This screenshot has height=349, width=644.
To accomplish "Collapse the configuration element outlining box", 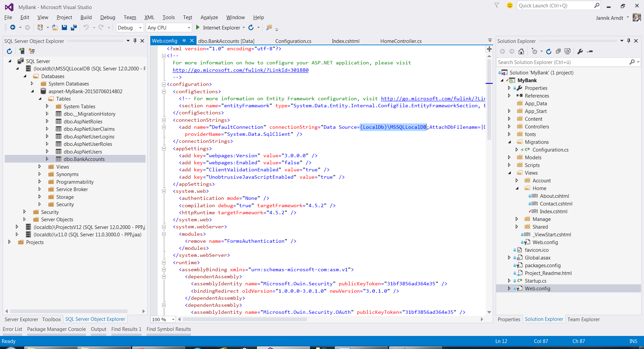I will [164, 84].
